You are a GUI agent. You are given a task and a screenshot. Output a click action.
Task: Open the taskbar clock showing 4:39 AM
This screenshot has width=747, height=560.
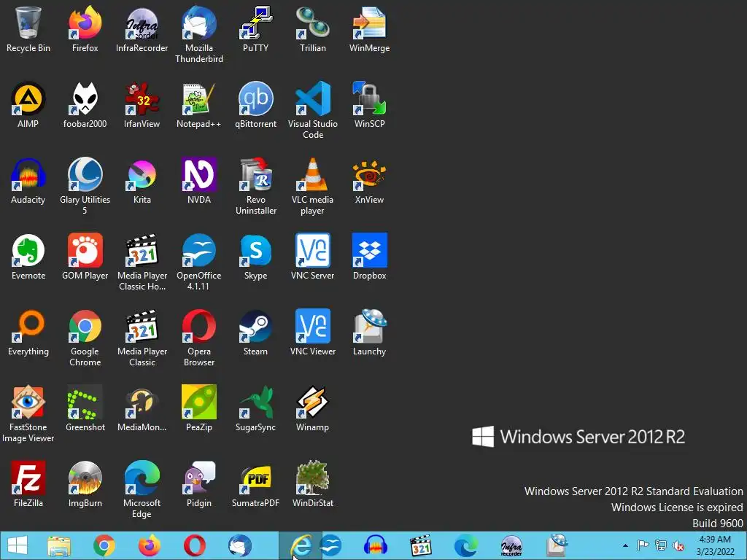coord(715,545)
